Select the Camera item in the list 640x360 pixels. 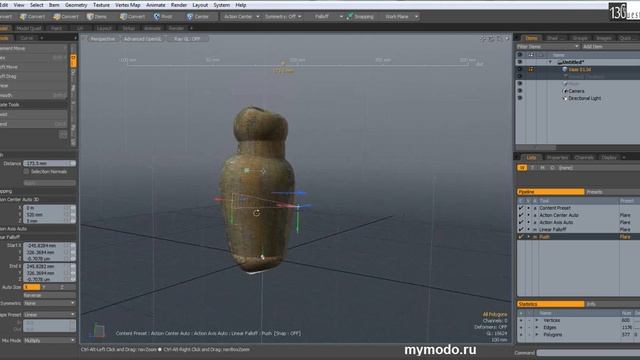(x=576, y=91)
